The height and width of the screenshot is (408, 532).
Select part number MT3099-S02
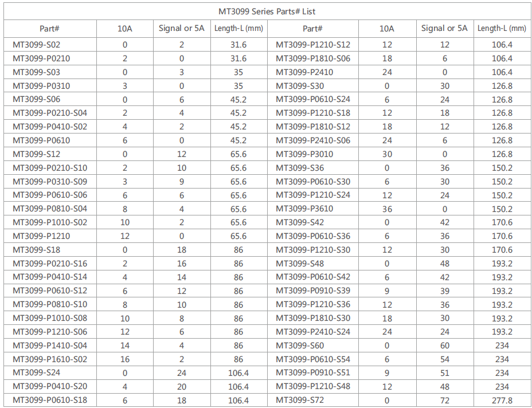tap(36, 45)
